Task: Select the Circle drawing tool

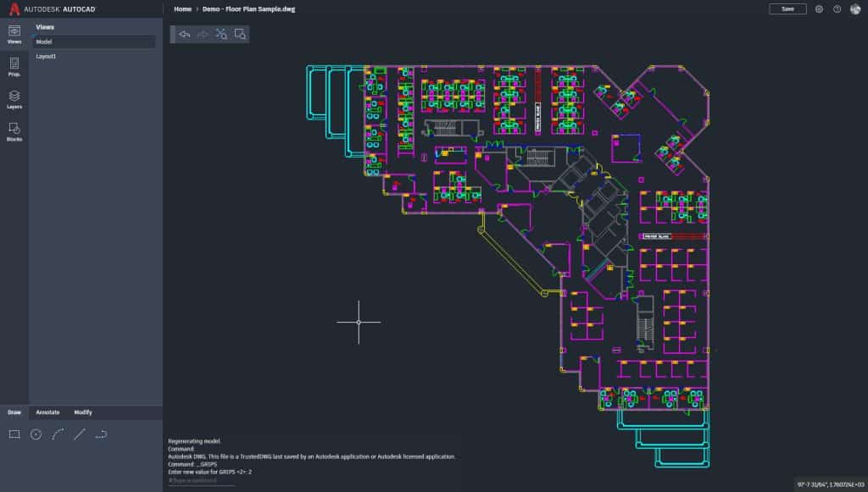Action: coord(34,434)
